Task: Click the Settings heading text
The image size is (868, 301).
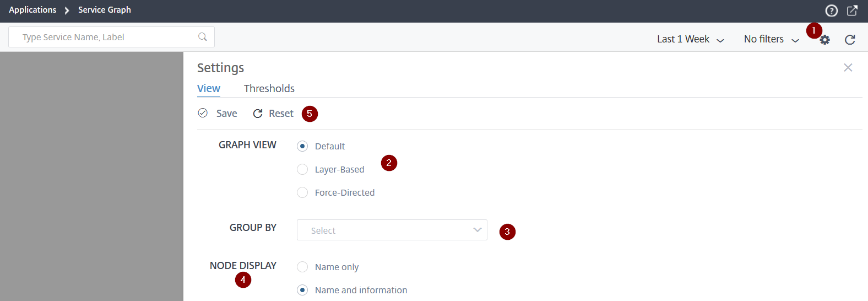Action: point(220,68)
